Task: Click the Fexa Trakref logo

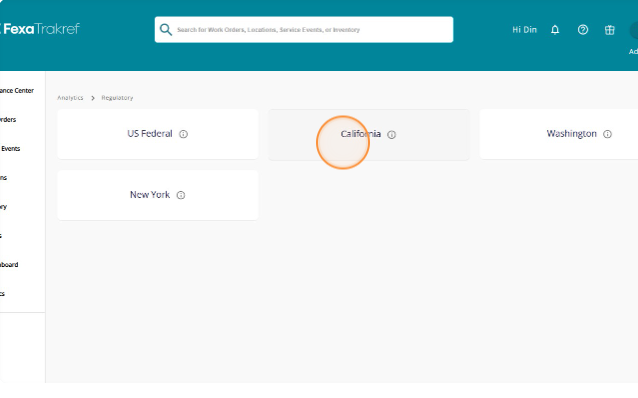Action: (x=40, y=29)
